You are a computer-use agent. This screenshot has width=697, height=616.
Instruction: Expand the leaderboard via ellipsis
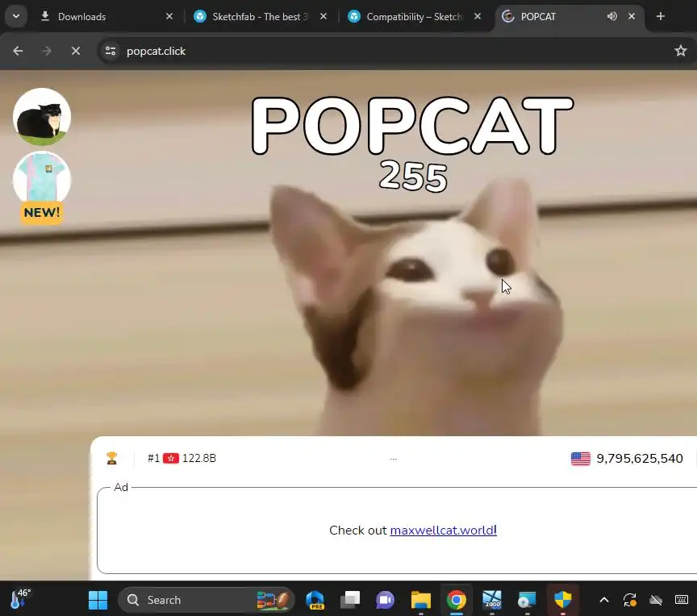click(394, 458)
